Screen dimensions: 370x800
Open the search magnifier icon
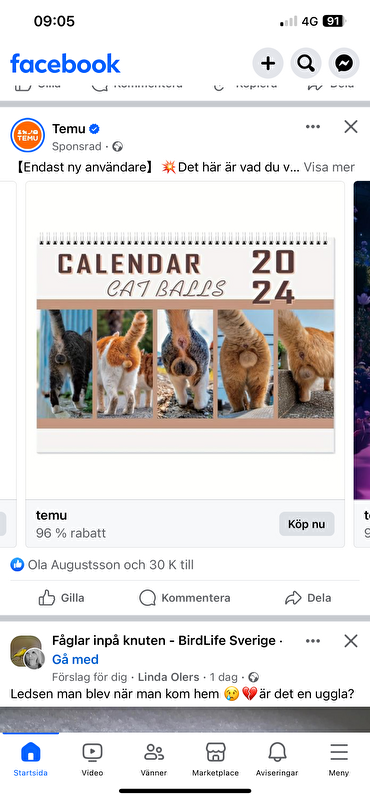[306, 63]
